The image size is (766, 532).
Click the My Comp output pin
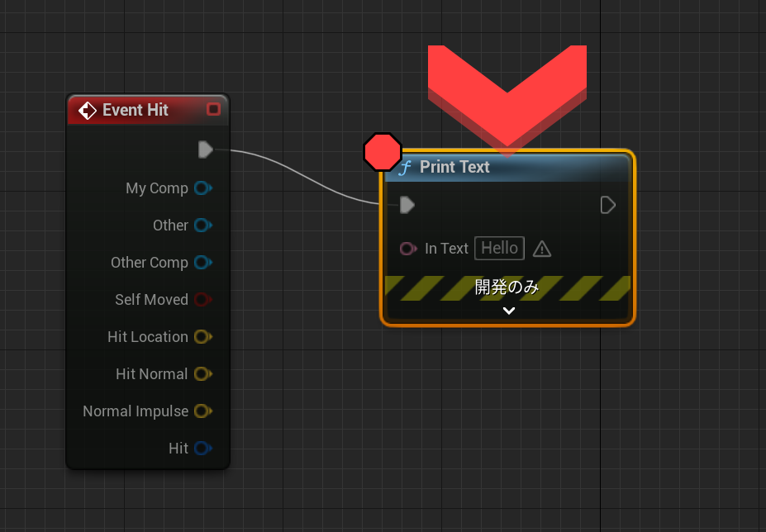(x=203, y=188)
